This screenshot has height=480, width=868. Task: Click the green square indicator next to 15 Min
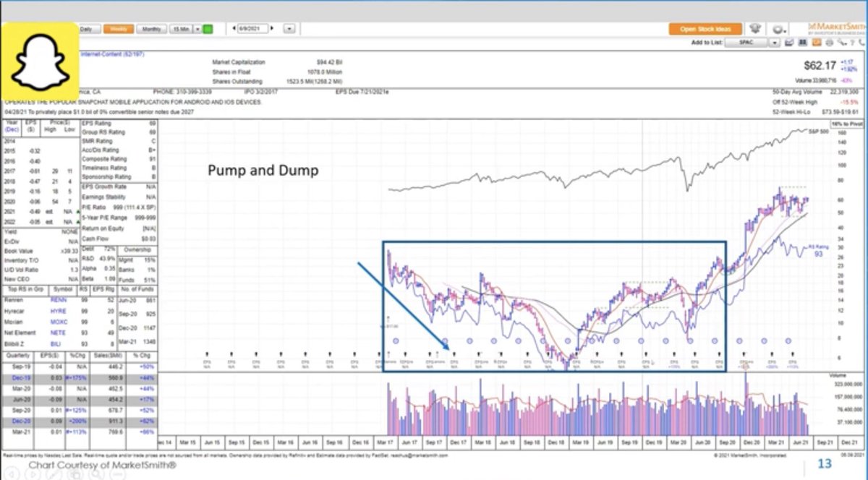pyautogui.click(x=208, y=29)
